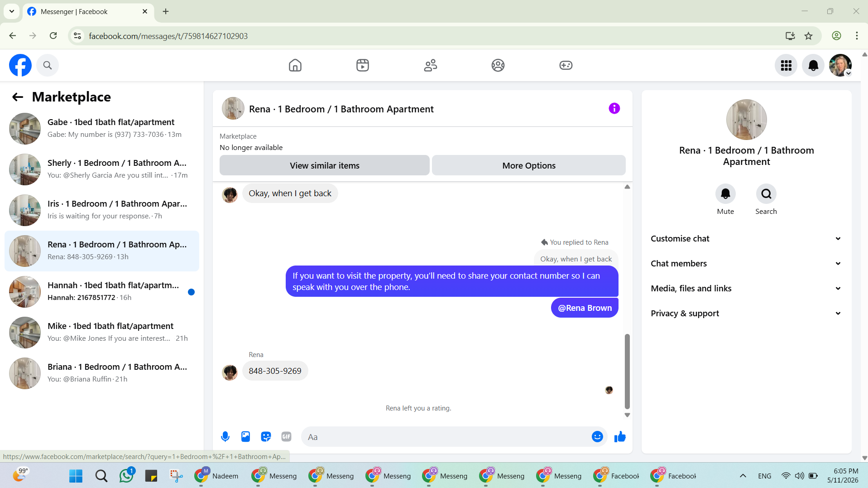Open browser profile icon
This screenshot has height=488, width=868.
click(836, 36)
